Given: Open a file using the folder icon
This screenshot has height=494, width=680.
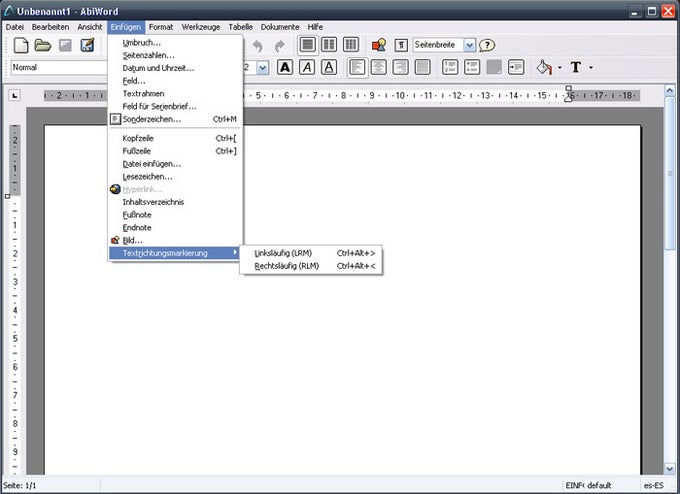Looking at the screenshot, I should point(43,45).
